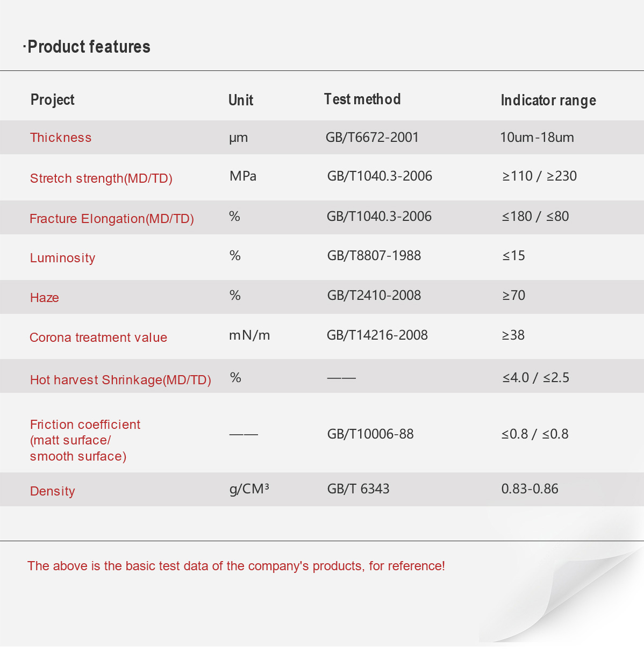Click Corona treatment value label
This screenshot has width=644, height=653.
[x=98, y=338]
